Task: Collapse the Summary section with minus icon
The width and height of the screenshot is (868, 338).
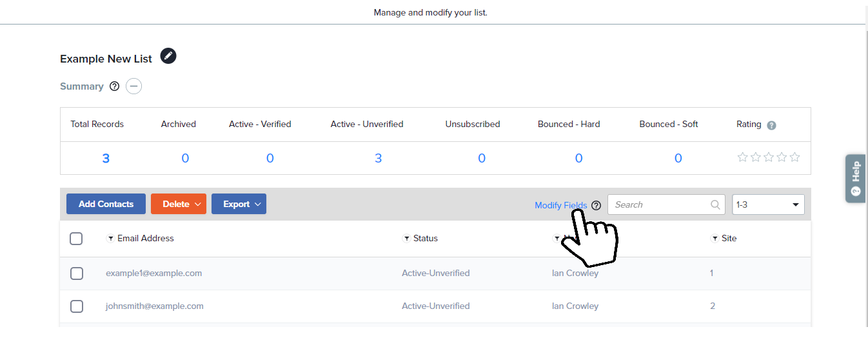Action: (x=133, y=86)
